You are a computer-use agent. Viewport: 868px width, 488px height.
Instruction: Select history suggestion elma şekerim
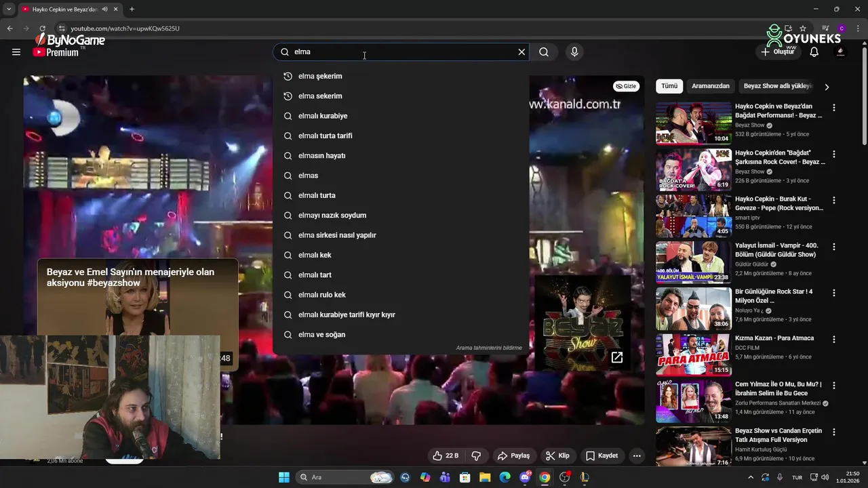[x=401, y=76]
